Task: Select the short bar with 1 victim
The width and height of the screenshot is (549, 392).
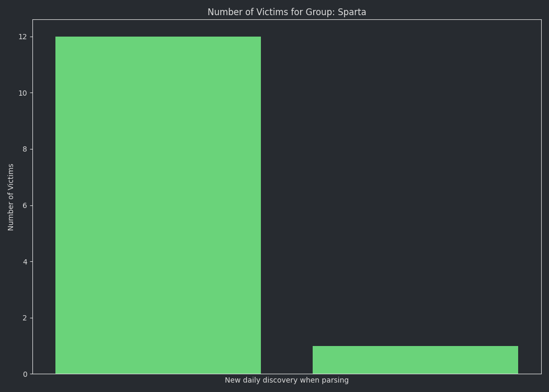Action: pyautogui.click(x=415, y=360)
